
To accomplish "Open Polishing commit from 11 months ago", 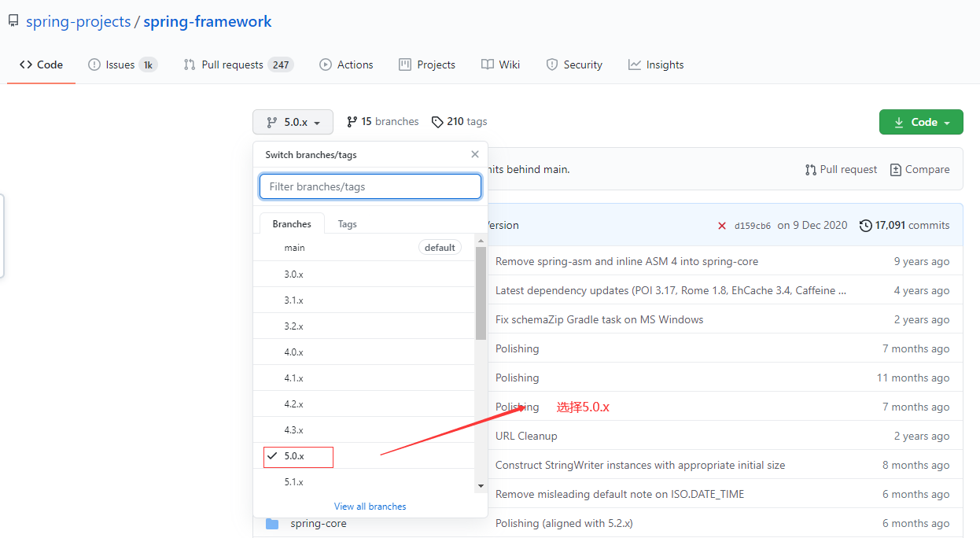I will (517, 378).
